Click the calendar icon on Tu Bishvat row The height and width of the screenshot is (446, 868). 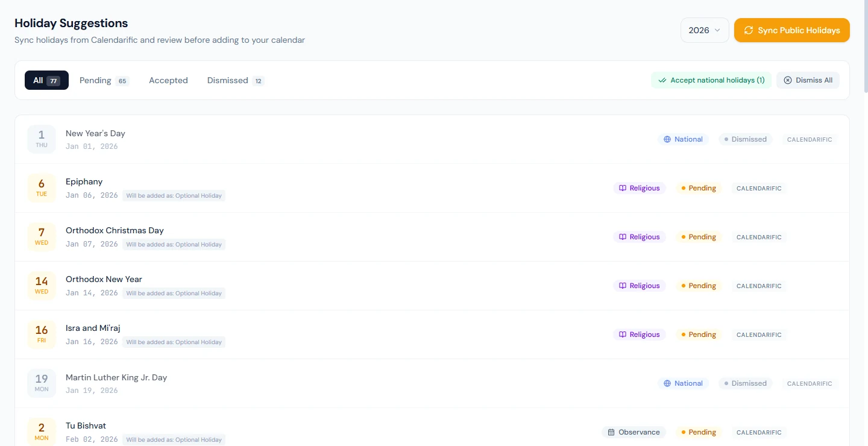[x=611, y=432]
